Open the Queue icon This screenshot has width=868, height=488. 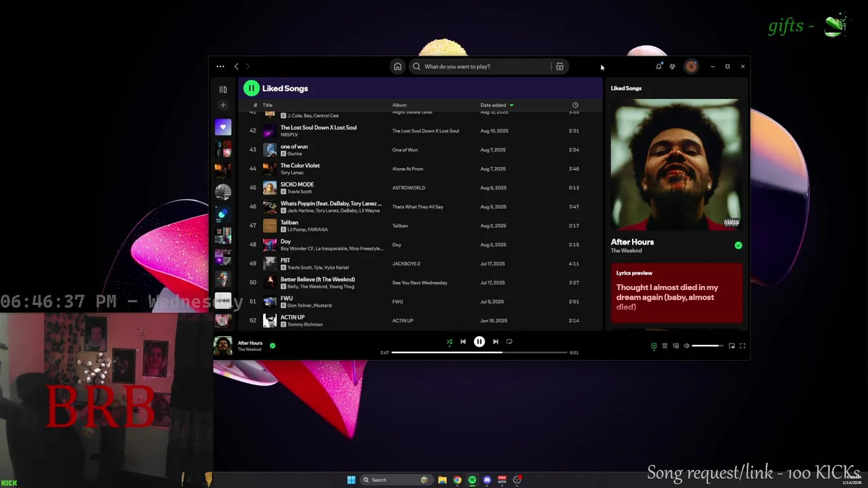(665, 346)
